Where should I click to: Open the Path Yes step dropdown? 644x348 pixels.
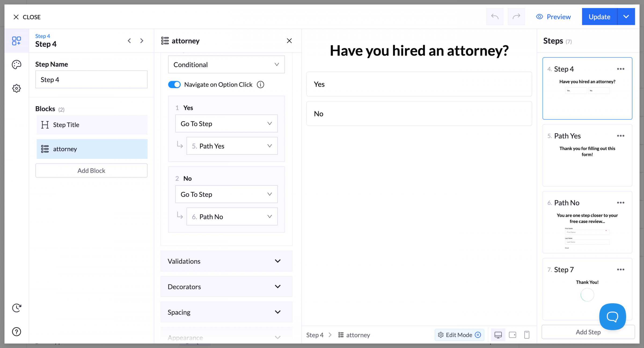point(232,146)
